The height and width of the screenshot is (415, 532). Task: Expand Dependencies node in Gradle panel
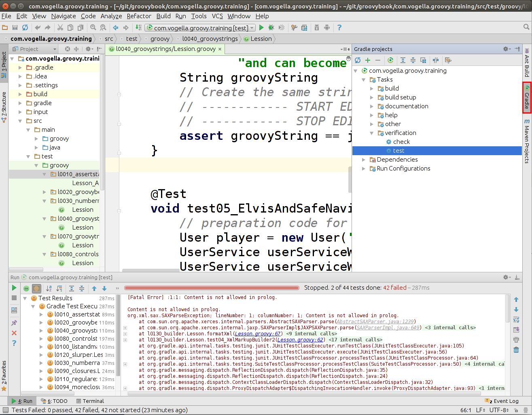pyautogui.click(x=364, y=160)
